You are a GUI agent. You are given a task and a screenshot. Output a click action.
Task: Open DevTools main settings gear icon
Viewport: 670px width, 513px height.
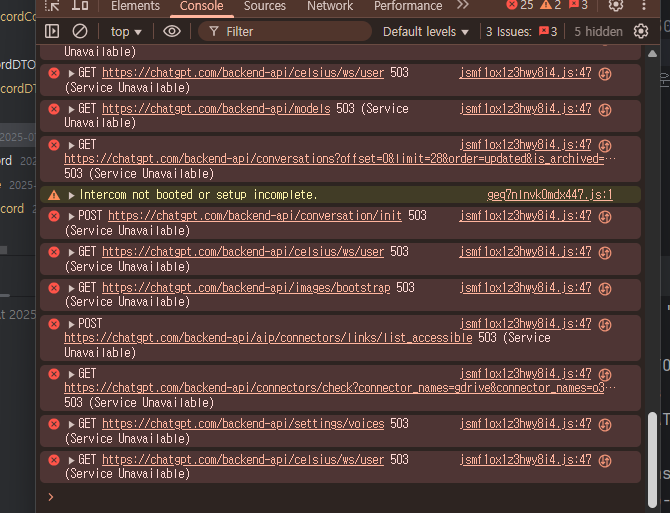click(616, 5)
